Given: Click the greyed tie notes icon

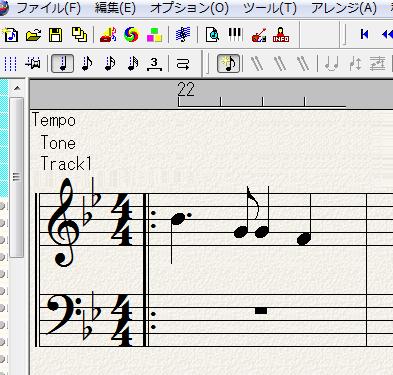Looking at the screenshot, I should (x=332, y=63).
